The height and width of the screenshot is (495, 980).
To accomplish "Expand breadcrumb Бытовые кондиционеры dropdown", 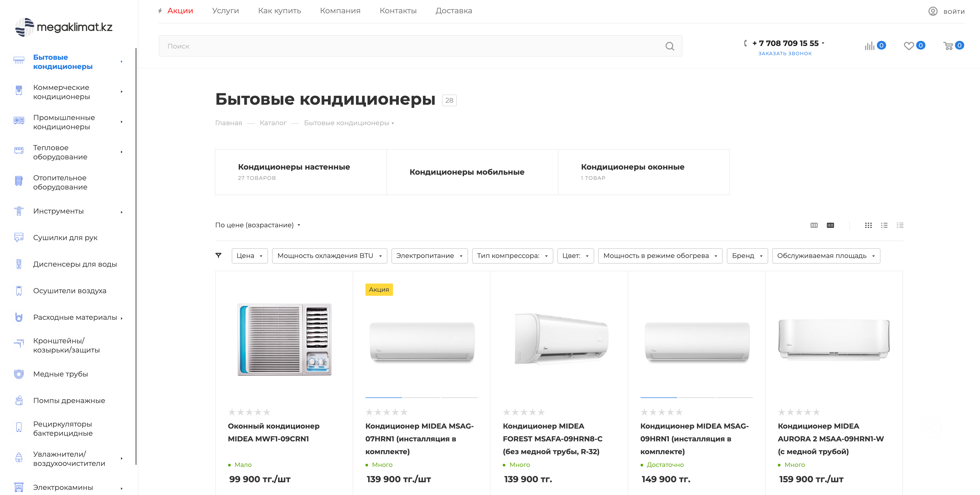I will click(x=393, y=123).
